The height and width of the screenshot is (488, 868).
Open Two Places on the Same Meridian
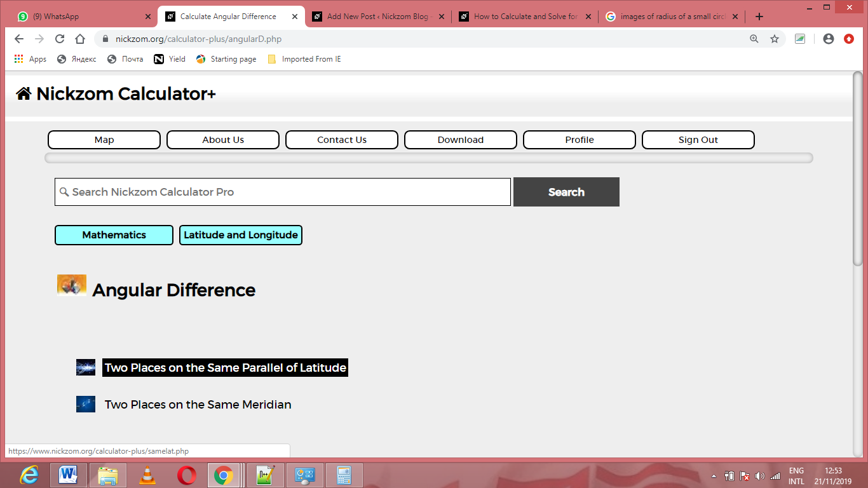(x=198, y=405)
